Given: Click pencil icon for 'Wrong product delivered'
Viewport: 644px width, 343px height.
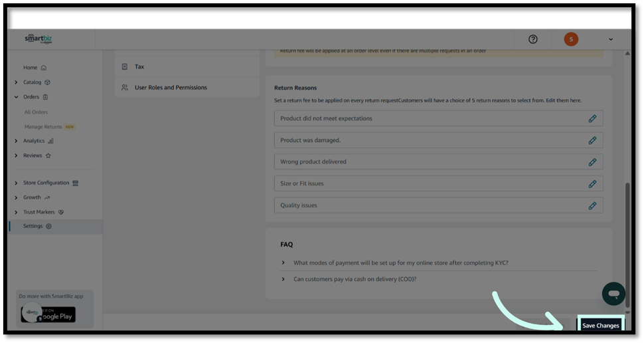Looking at the screenshot, I should tap(592, 162).
